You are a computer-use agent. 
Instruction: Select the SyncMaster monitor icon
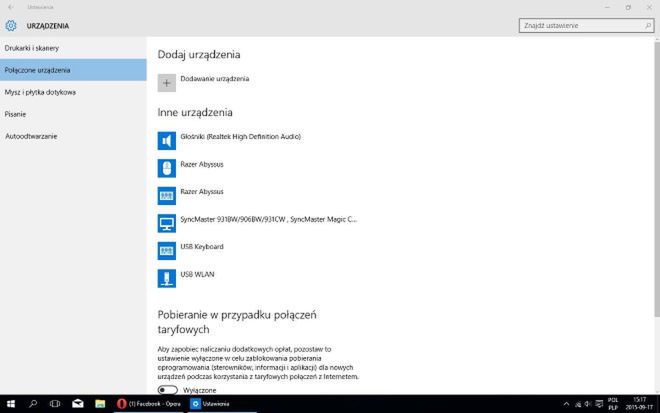point(167,223)
